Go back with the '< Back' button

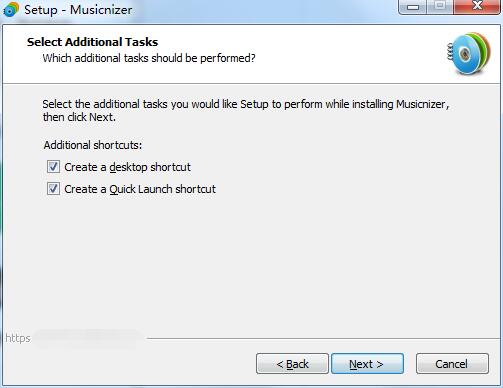[x=292, y=364]
